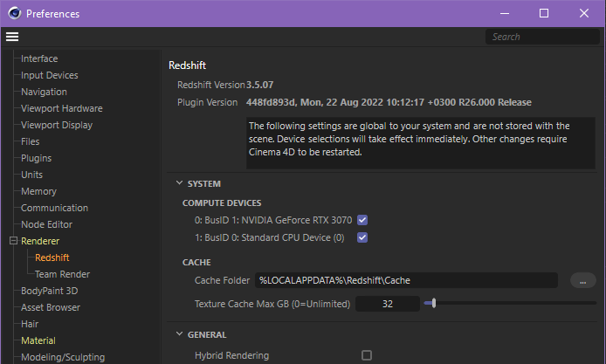Select Redshift under Renderer
This screenshot has height=364, width=606.
tap(52, 258)
